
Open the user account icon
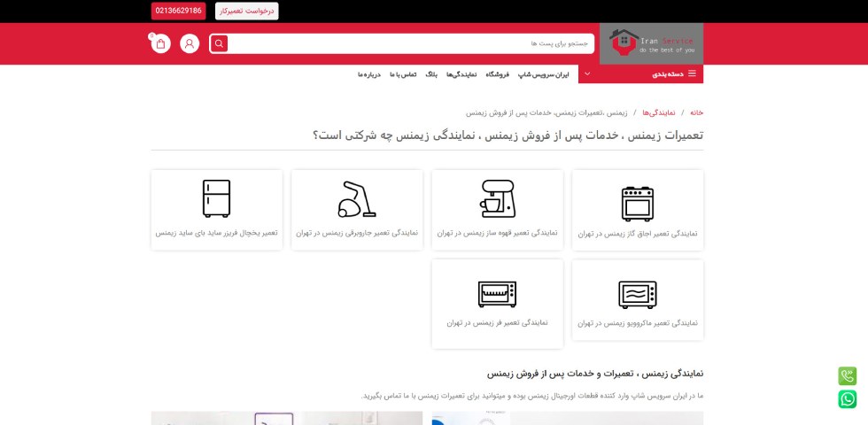[x=190, y=43]
